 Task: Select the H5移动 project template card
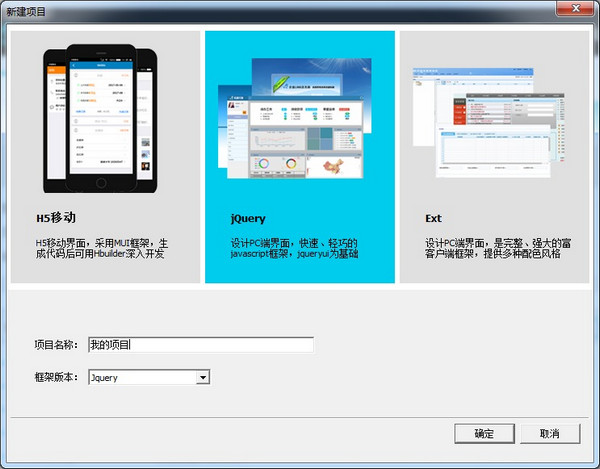(105, 157)
